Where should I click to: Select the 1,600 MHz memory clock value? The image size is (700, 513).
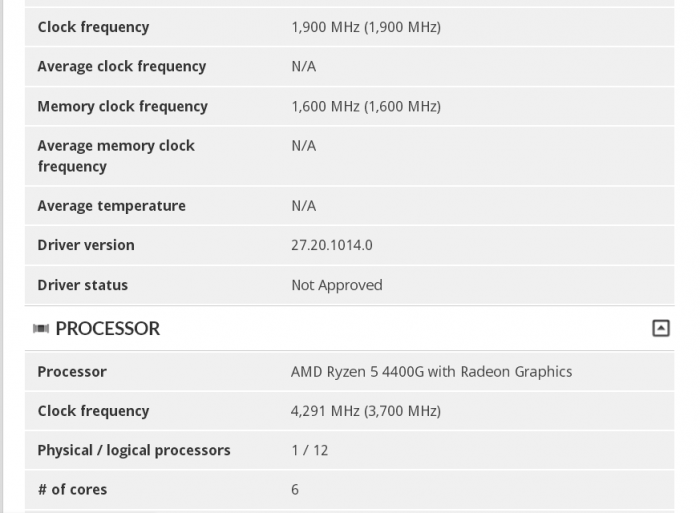[365, 106]
